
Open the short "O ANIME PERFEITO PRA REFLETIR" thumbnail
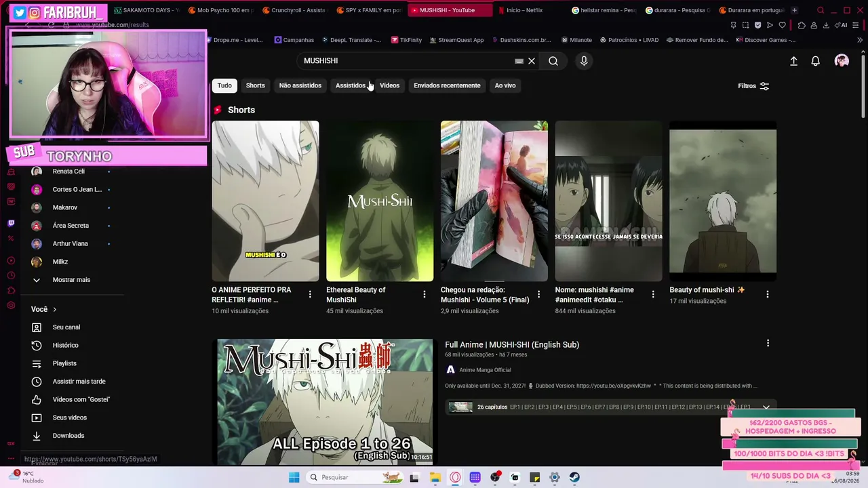pyautogui.click(x=265, y=201)
